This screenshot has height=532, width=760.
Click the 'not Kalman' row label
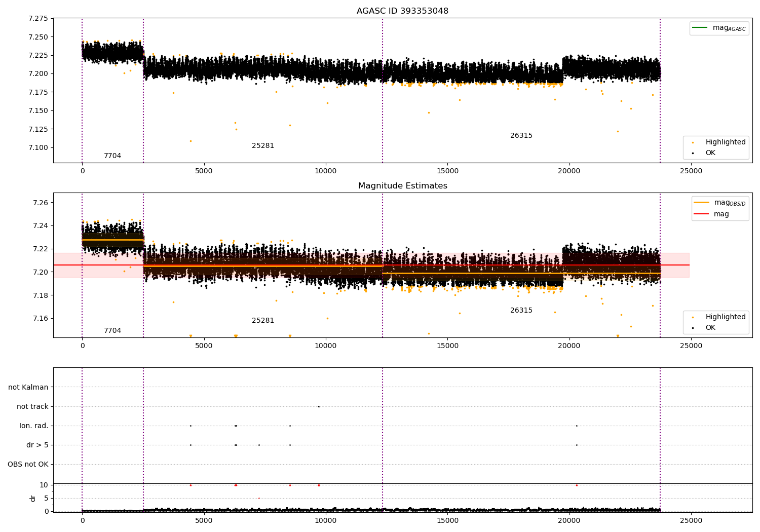coord(28,388)
